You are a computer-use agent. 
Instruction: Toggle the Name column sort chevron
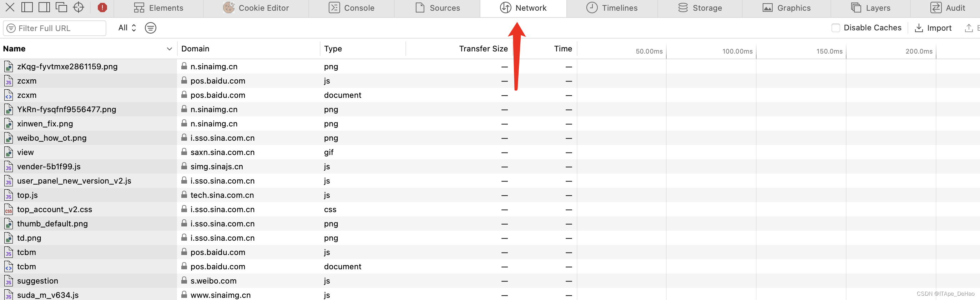click(x=169, y=49)
